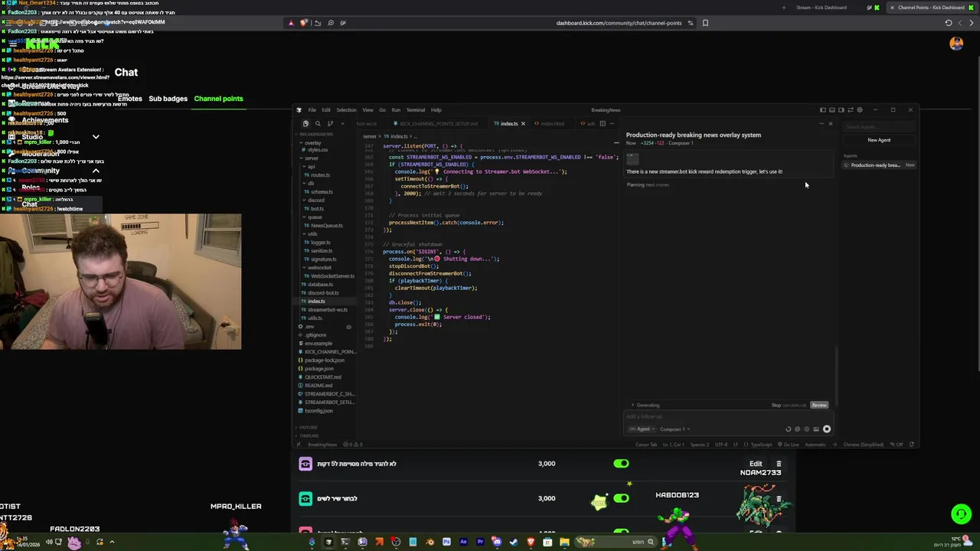Delete the first reward with trash icon
The image size is (980, 551).
click(779, 464)
